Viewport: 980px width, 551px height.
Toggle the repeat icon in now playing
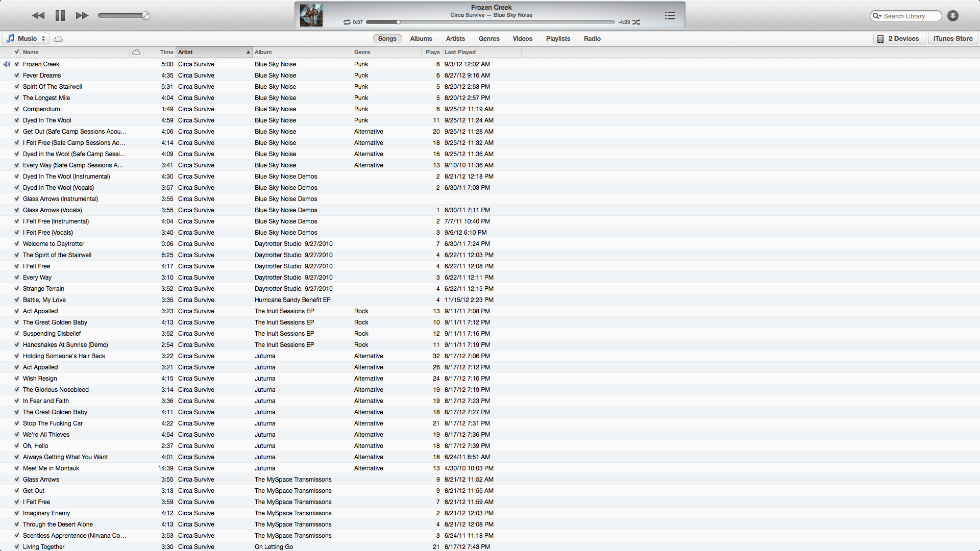point(347,22)
